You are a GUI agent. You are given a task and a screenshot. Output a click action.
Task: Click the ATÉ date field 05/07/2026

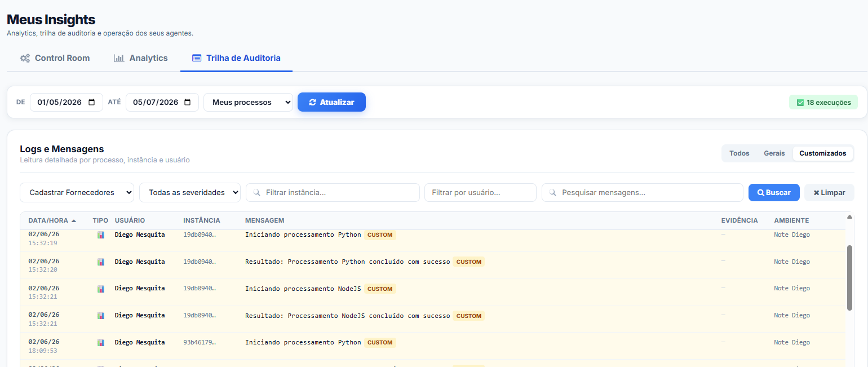tap(162, 102)
